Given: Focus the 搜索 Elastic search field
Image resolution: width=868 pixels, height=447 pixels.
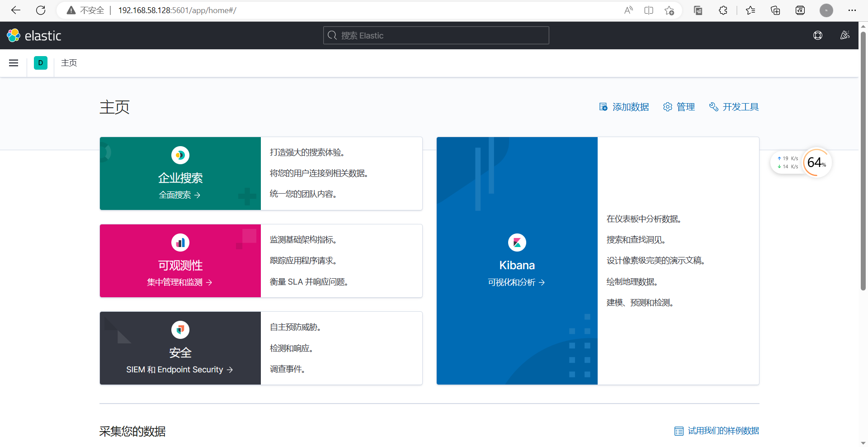Looking at the screenshot, I should 436,35.
